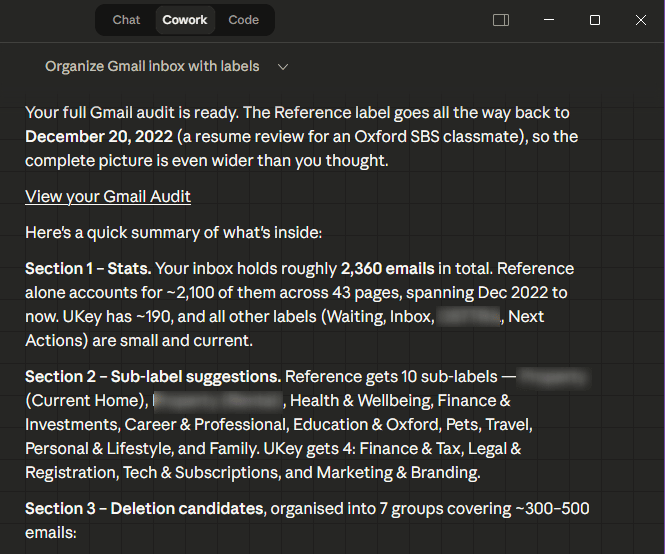The height and width of the screenshot is (554, 665).
Task: Click the blurred sub-label before 'Health & Wellbeing'
Action: 218,401
